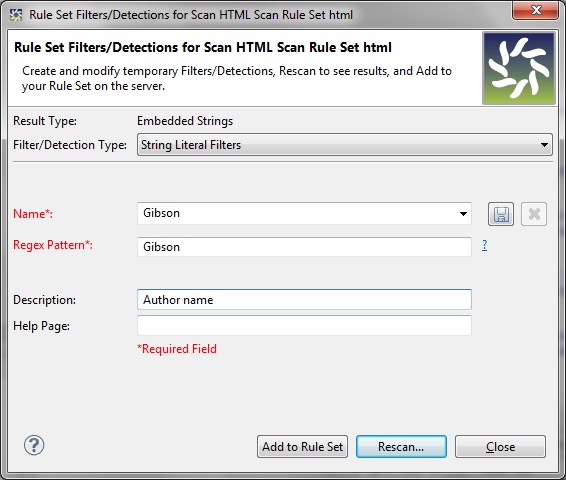Viewport: 566px width, 480px height.
Task: Click the Rescan... button
Action: click(401, 446)
